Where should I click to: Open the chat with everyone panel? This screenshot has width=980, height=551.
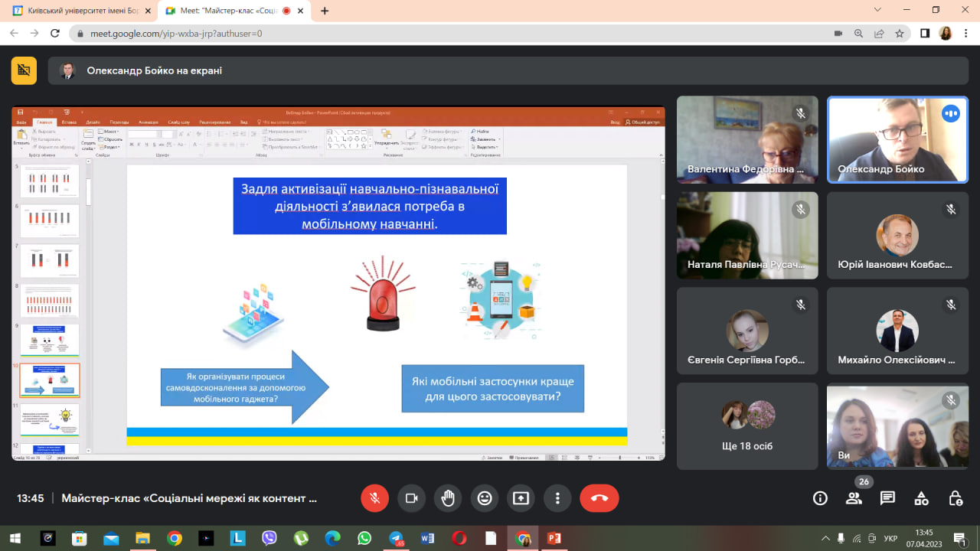pos(887,498)
